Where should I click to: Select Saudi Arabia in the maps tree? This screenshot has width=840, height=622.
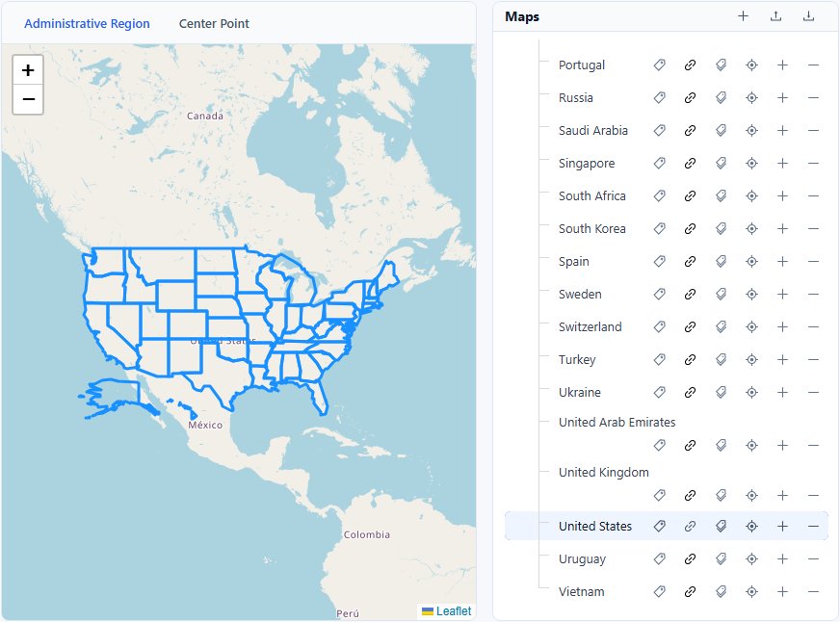(x=592, y=130)
